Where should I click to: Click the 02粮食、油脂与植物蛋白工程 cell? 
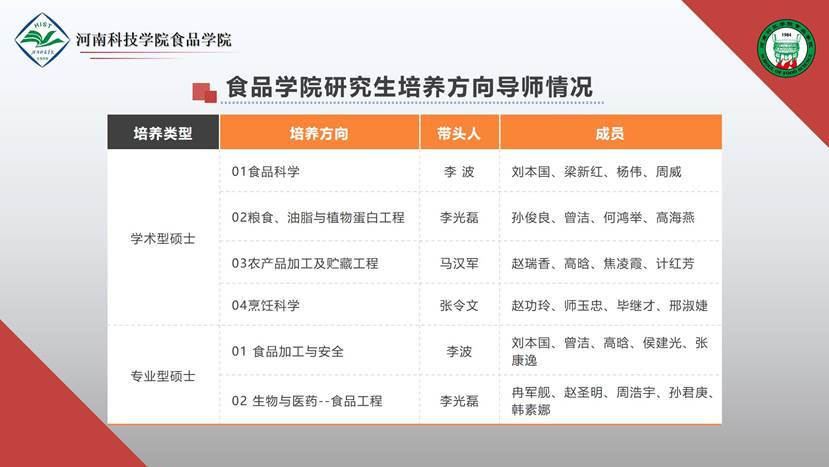(x=317, y=217)
